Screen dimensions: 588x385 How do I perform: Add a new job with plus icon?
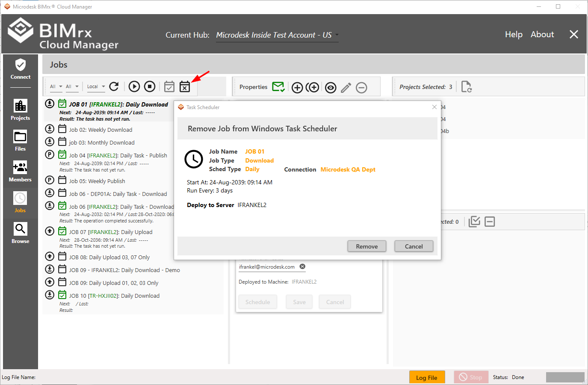point(297,88)
